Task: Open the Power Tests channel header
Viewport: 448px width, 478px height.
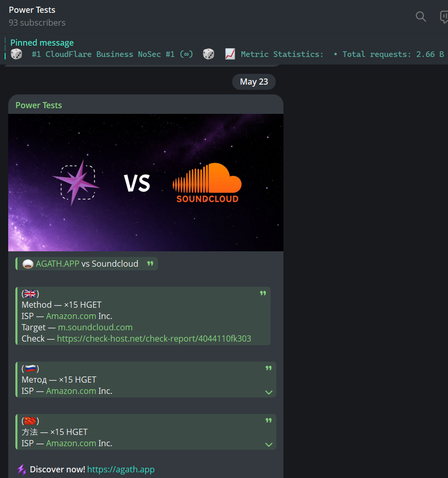Action: pos(32,10)
